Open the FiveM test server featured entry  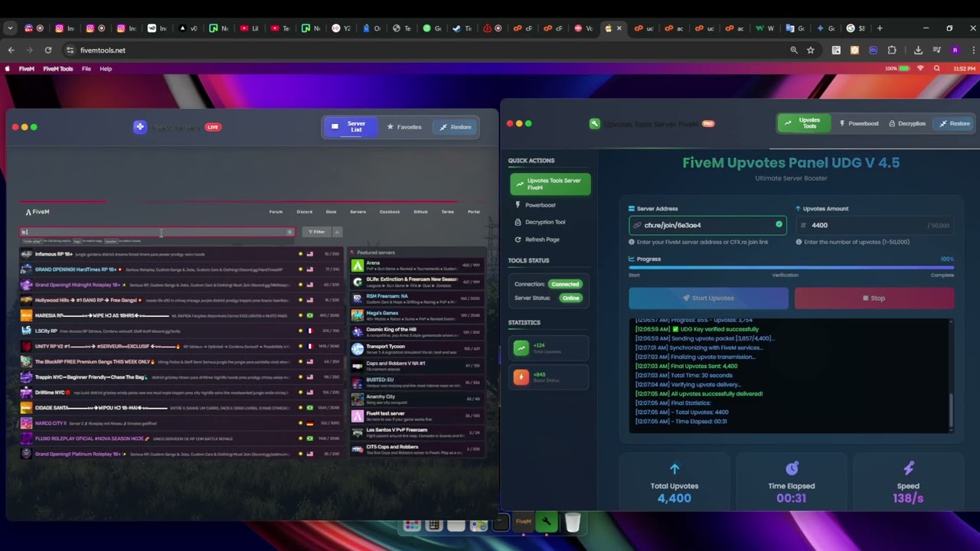click(417, 416)
